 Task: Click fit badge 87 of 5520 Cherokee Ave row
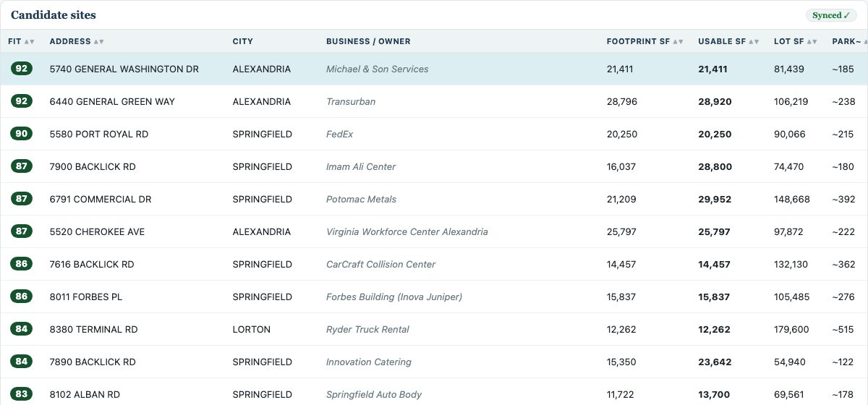(22, 231)
